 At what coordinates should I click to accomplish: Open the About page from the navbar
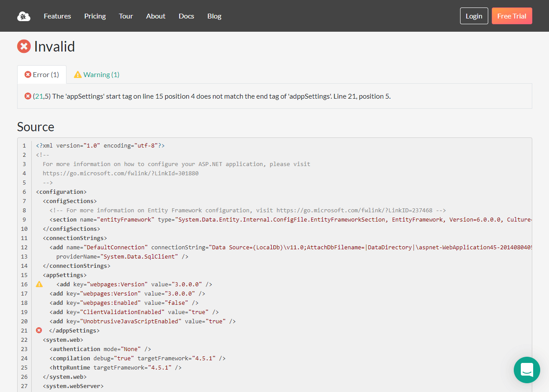click(155, 16)
